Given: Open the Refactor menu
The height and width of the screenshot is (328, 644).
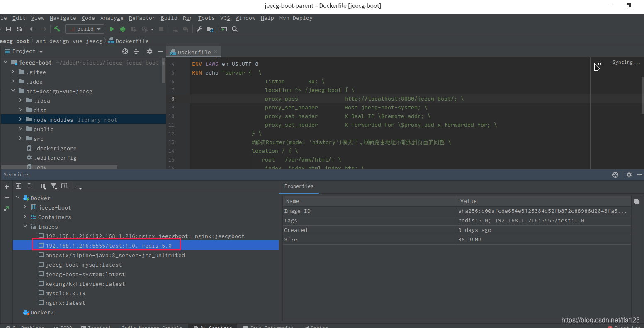Looking at the screenshot, I should tap(142, 18).
